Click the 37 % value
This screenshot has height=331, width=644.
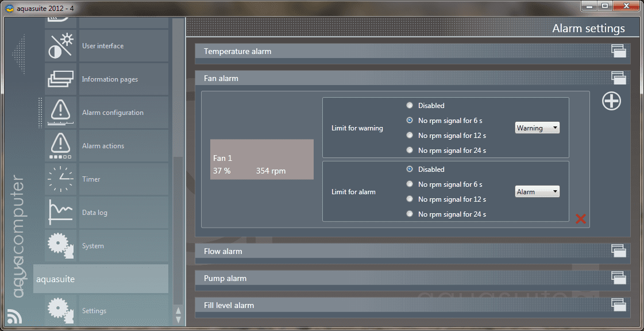tap(222, 171)
